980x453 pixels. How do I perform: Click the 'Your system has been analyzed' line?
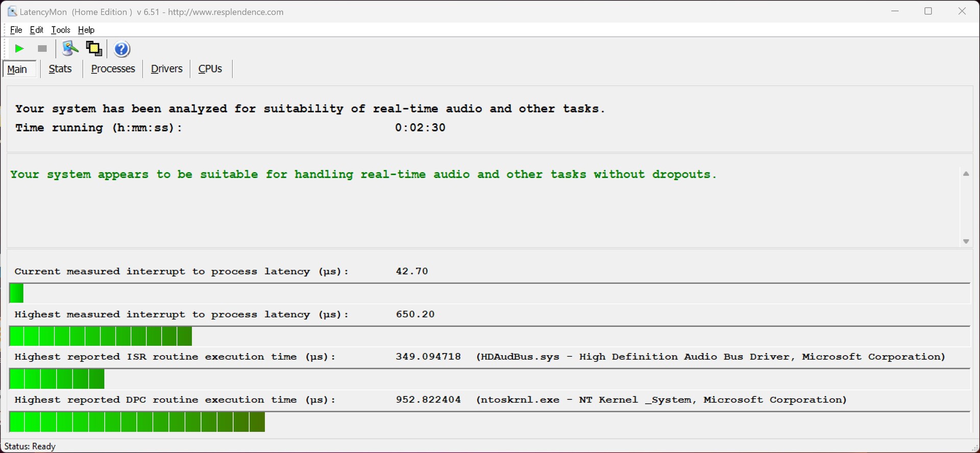tap(310, 109)
